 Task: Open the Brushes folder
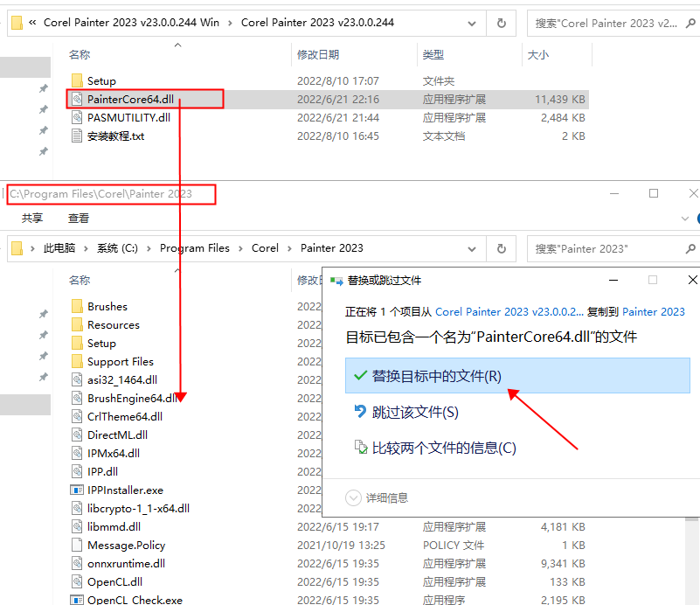[107, 306]
